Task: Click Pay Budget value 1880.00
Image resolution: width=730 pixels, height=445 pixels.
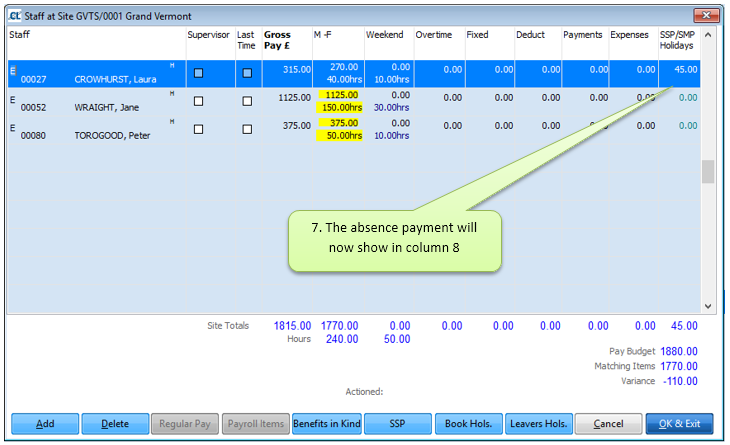Action: click(679, 351)
